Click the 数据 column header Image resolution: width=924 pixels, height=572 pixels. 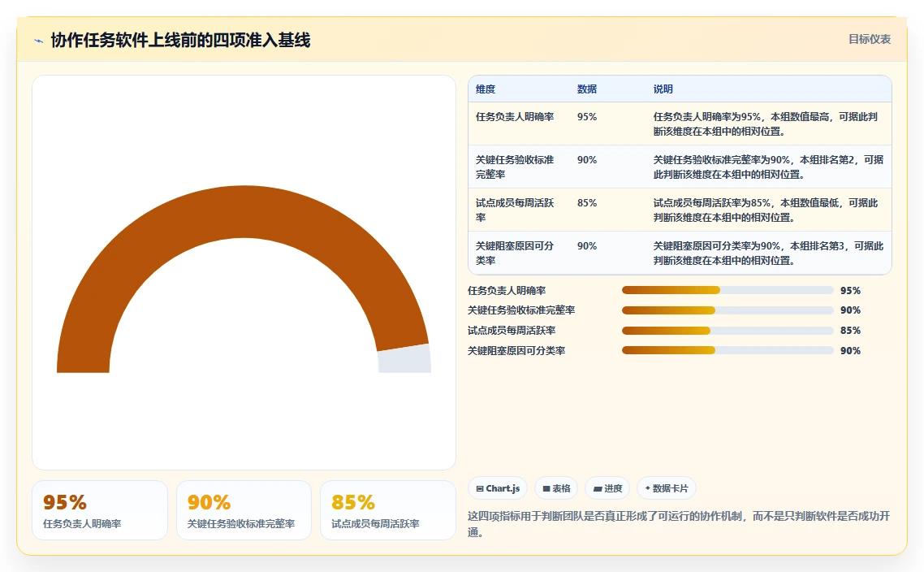(x=587, y=89)
